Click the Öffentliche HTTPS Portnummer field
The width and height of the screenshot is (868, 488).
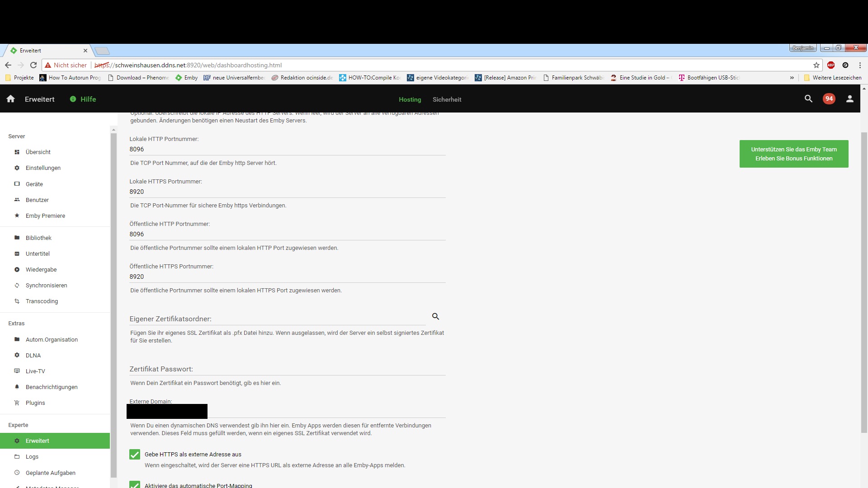(288, 277)
